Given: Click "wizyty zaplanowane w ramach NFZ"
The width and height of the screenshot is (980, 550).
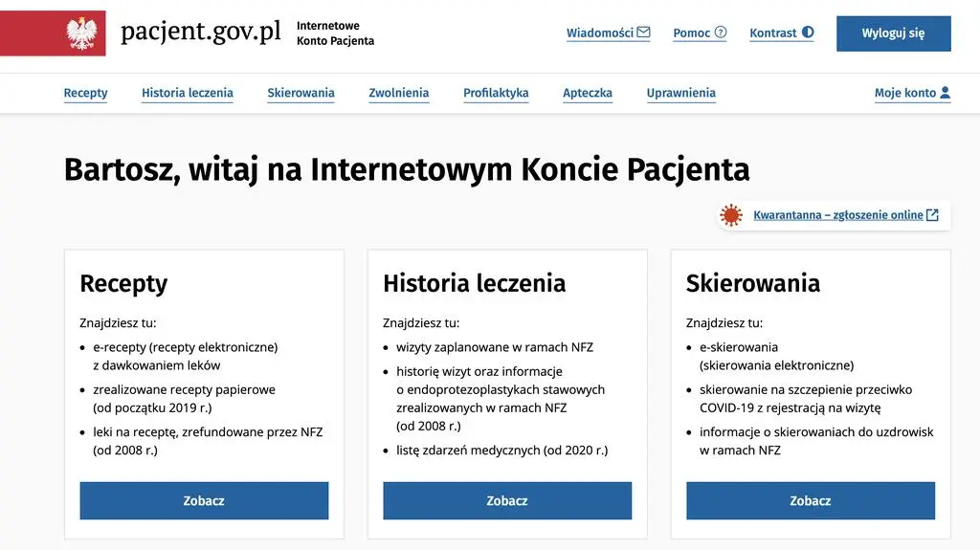Looking at the screenshot, I should click(495, 347).
